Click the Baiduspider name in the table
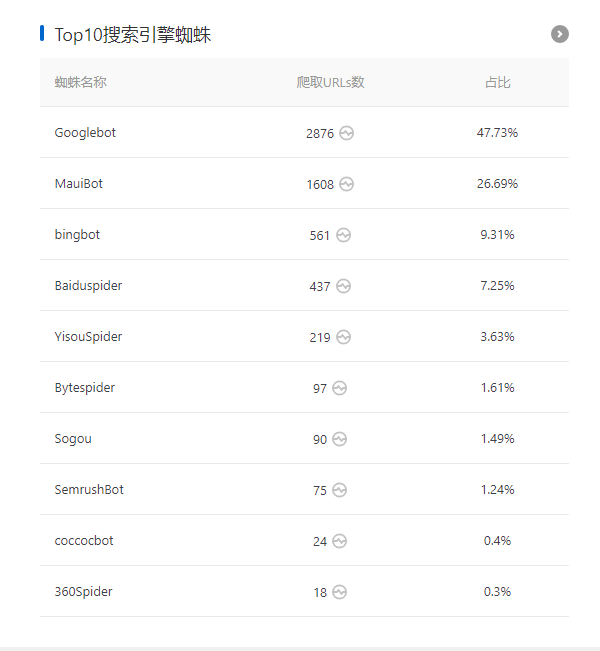The width and height of the screenshot is (600, 651). click(88, 286)
